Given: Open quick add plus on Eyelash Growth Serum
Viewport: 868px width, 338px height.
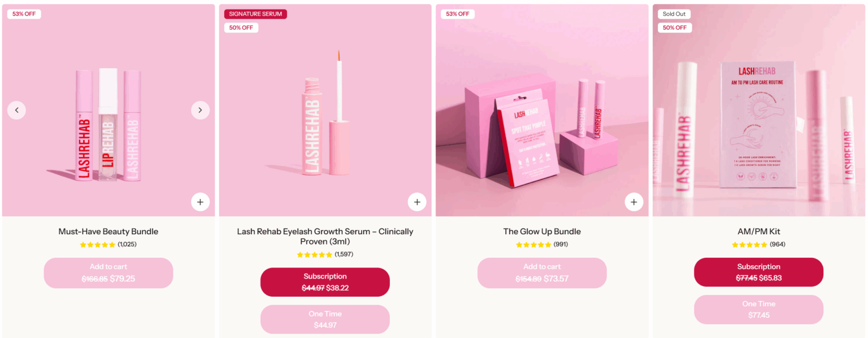Looking at the screenshot, I should click(417, 202).
